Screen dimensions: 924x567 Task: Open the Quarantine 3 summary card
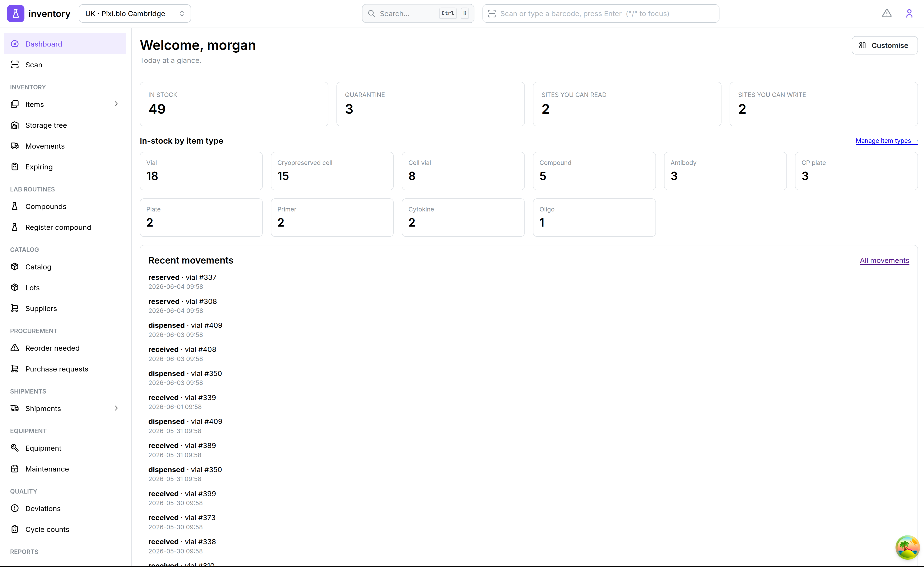[430, 104]
